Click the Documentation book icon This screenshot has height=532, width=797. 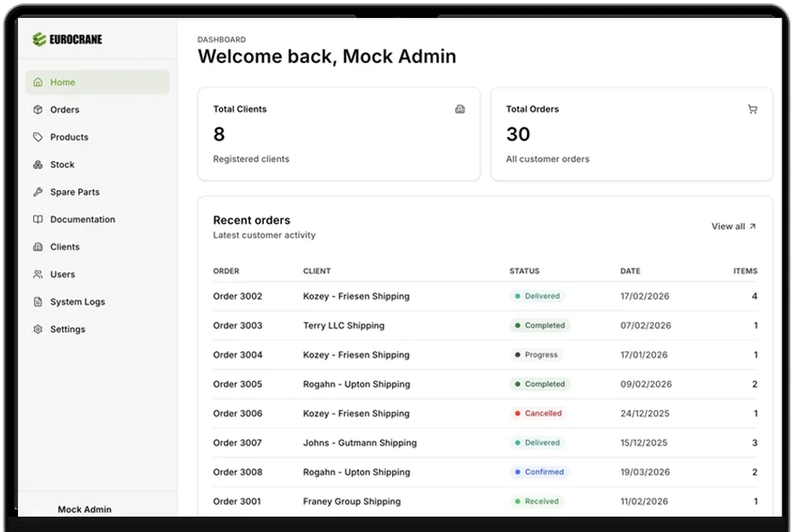click(38, 219)
